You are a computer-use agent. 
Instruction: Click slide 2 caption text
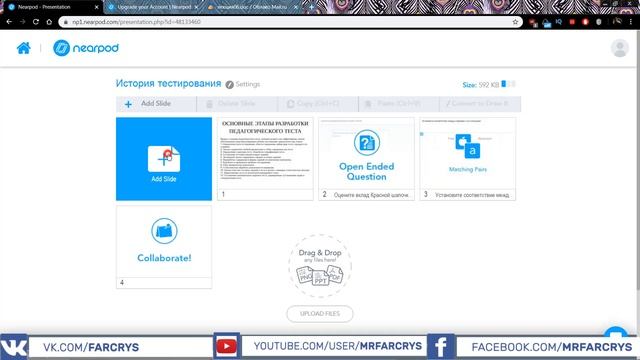click(x=371, y=195)
